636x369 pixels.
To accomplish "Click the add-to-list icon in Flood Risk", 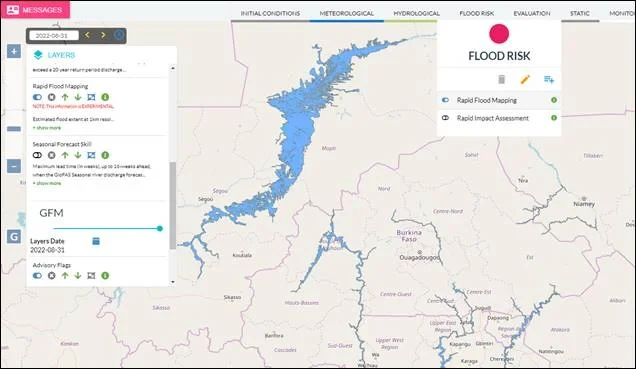I will coord(549,79).
